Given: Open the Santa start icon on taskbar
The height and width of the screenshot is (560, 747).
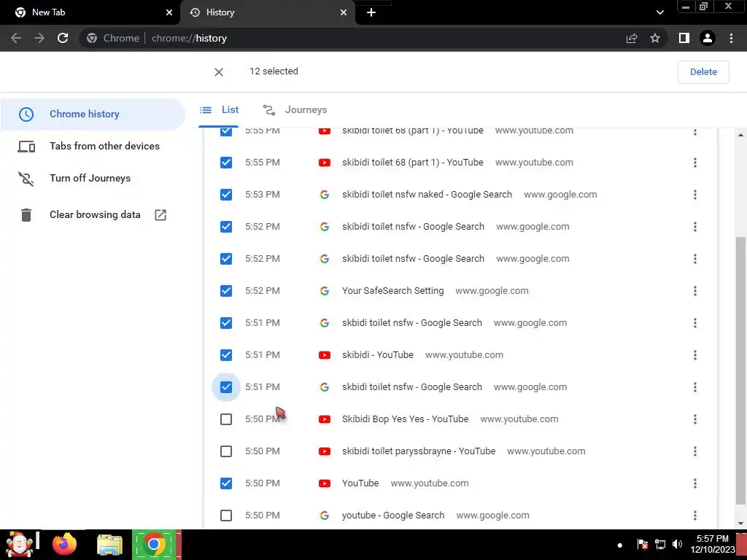Looking at the screenshot, I should [19, 544].
